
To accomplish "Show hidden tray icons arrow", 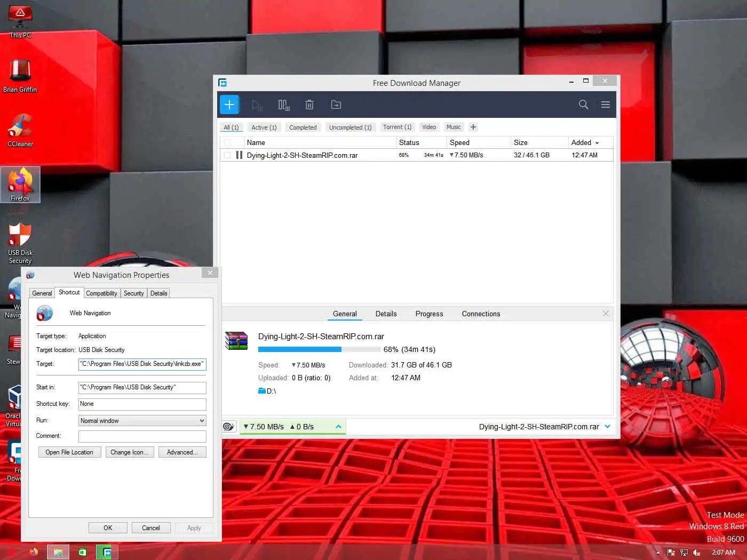I will click(x=658, y=553).
